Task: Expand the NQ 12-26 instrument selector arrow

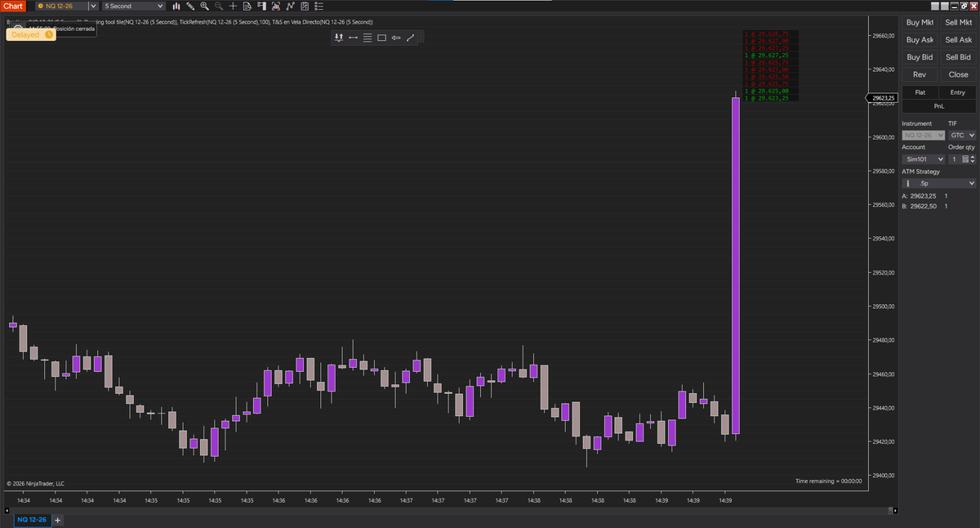Action: click(93, 6)
